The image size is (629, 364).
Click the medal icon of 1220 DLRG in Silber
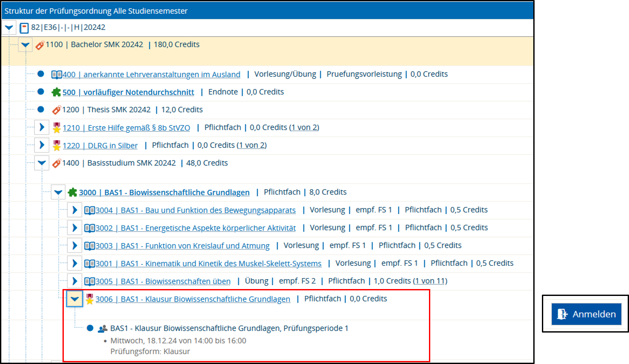tap(56, 146)
